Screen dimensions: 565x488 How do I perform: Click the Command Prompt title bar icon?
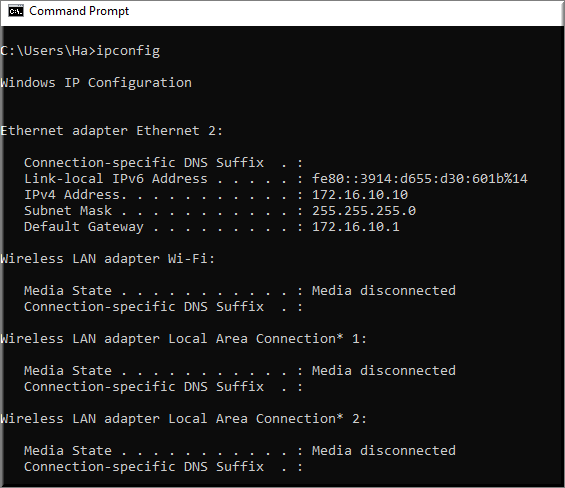[x=16, y=12]
